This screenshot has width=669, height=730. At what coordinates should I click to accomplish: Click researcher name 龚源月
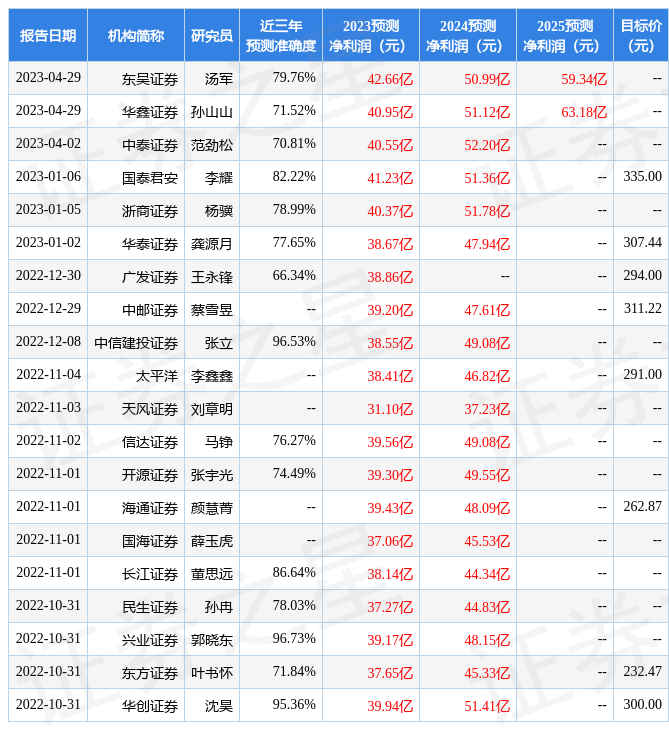(x=212, y=244)
